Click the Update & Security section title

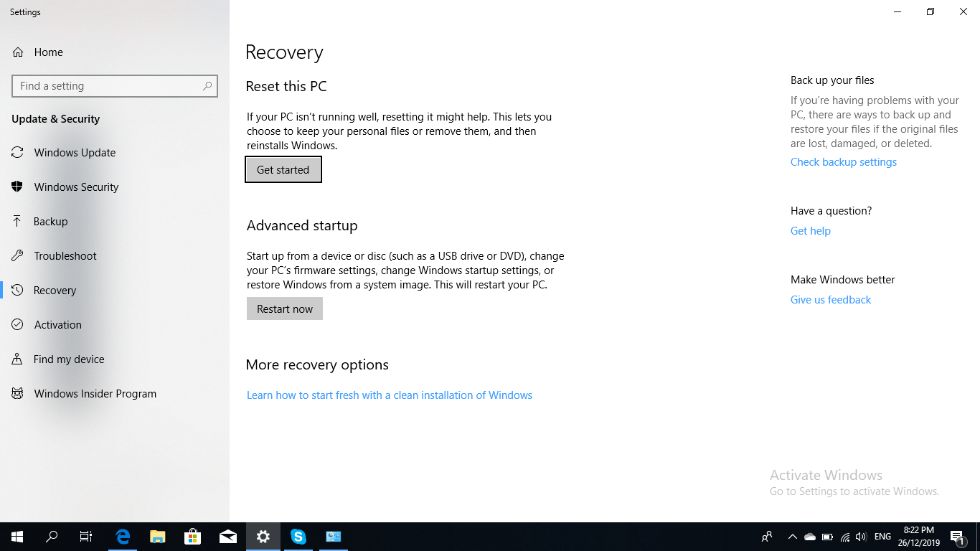[x=55, y=119]
